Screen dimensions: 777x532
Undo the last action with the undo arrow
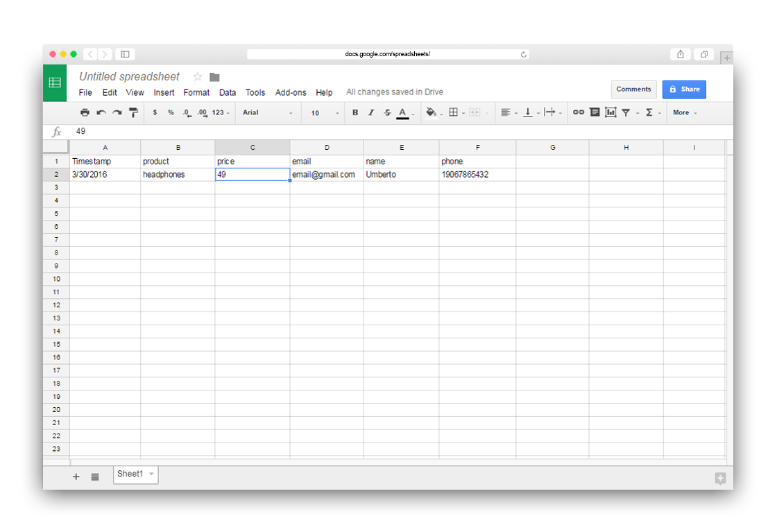(101, 112)
